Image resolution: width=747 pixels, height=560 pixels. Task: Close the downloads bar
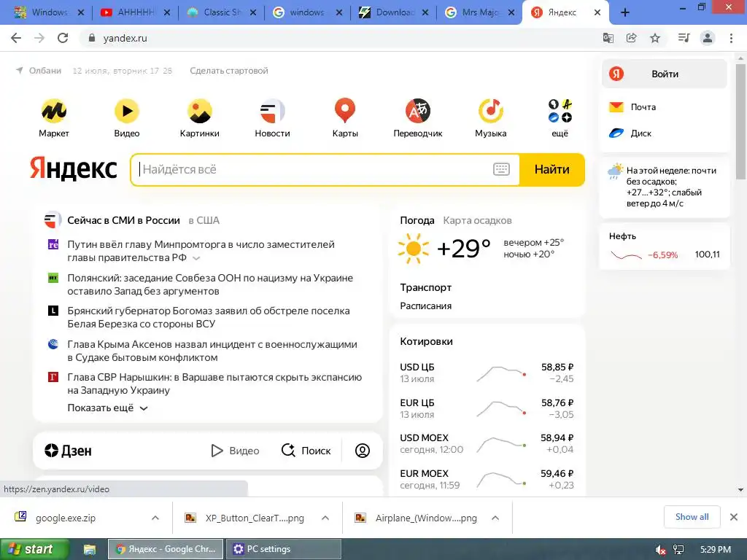click(734, 517)
